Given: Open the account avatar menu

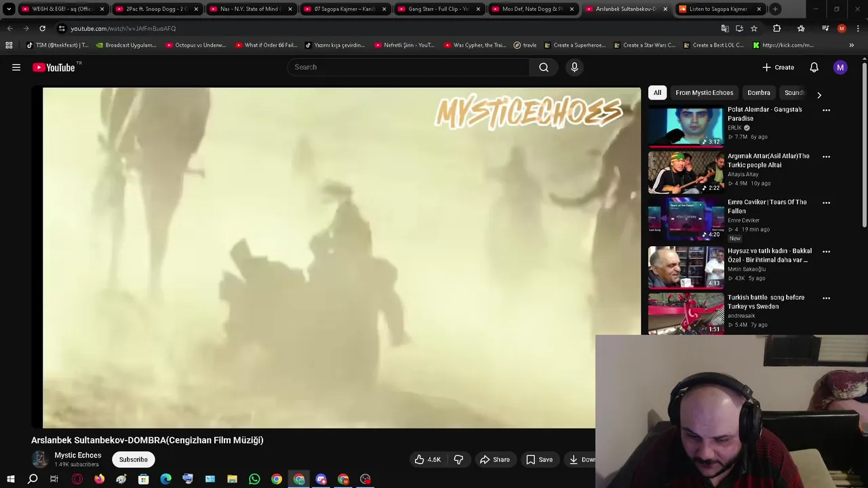Looking at the screenshot, I should pyautogui.click(x=840, y=67).
